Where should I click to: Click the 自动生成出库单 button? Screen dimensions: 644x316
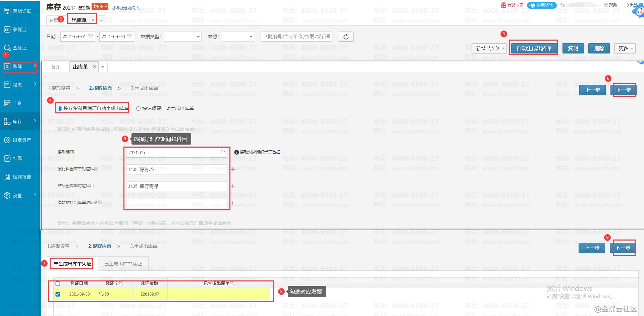pos(534,48)
